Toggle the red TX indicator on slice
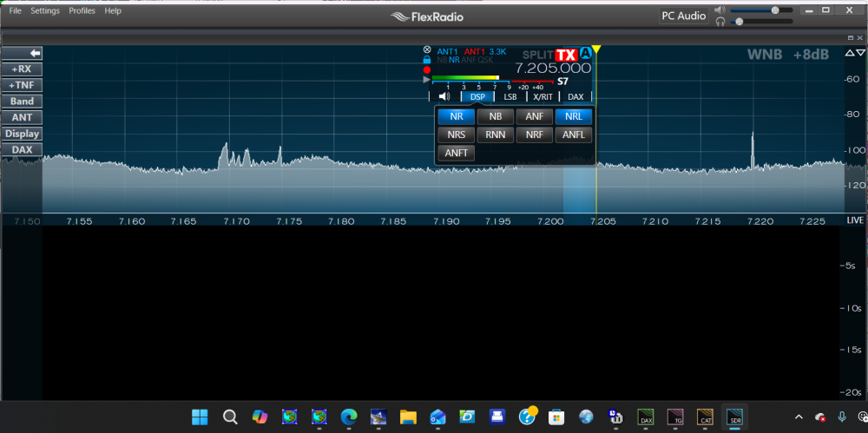Image resolution: width=868 pixels, height=433 pixels. [x=566, y=55]
